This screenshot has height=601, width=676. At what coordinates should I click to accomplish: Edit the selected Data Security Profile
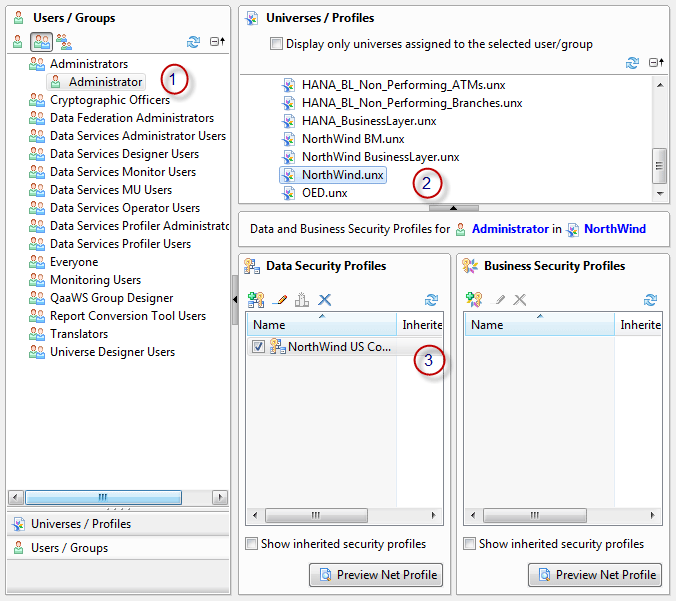pyautogui.click(x=279, y=299)
